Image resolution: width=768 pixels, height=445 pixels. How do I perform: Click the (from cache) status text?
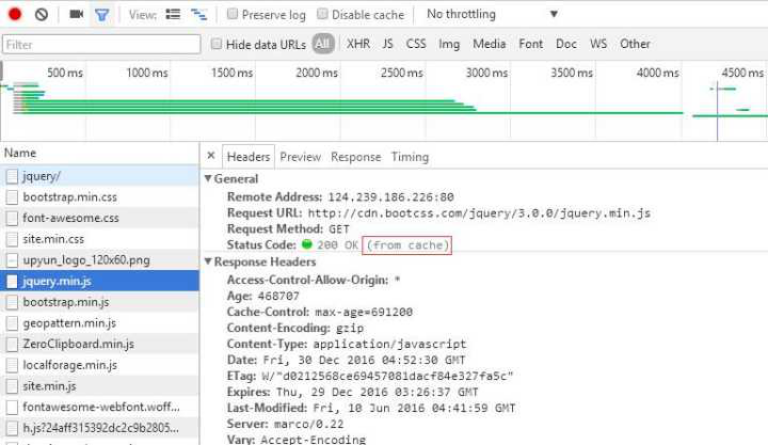pyautogui.click(x=407, y=245)
